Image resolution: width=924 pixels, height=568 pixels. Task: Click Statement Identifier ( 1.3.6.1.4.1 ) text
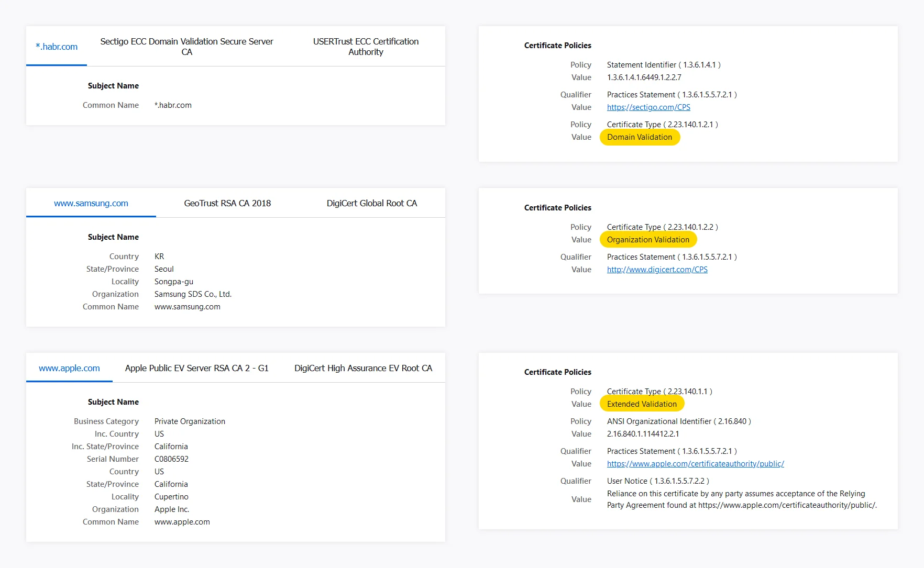tap(664, 65)
